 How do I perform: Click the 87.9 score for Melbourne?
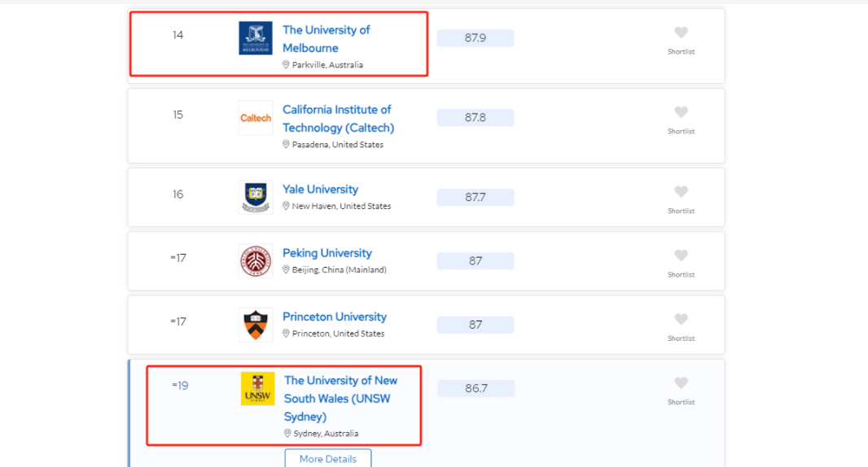(x=476, y=38)
